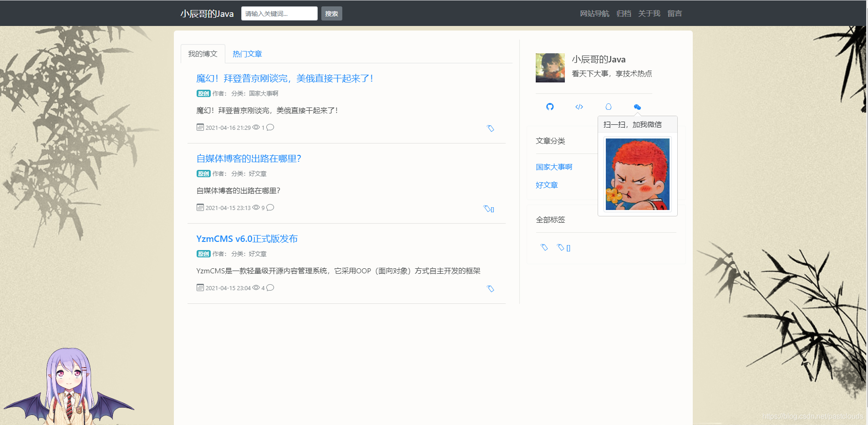Viewport: 868px width, 425px height.
Task: Click the 2021-04-15 23:13 date text
Action: coord(228,208)
